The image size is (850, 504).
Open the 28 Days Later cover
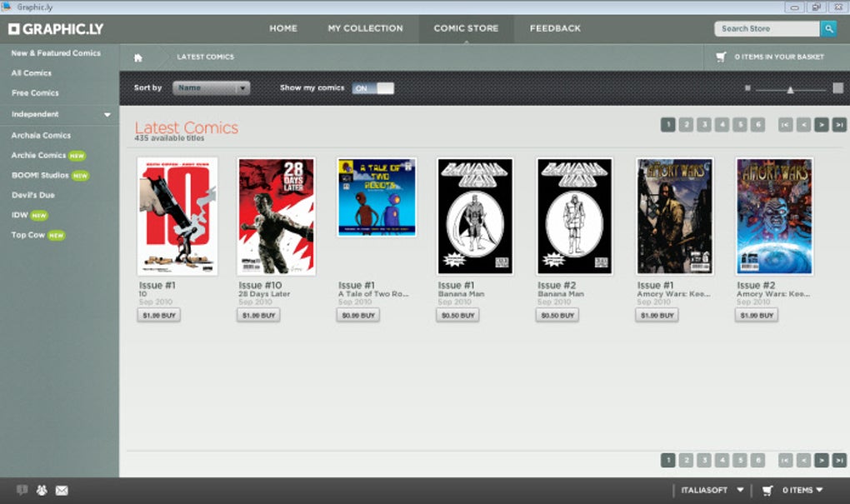(277, 217)
